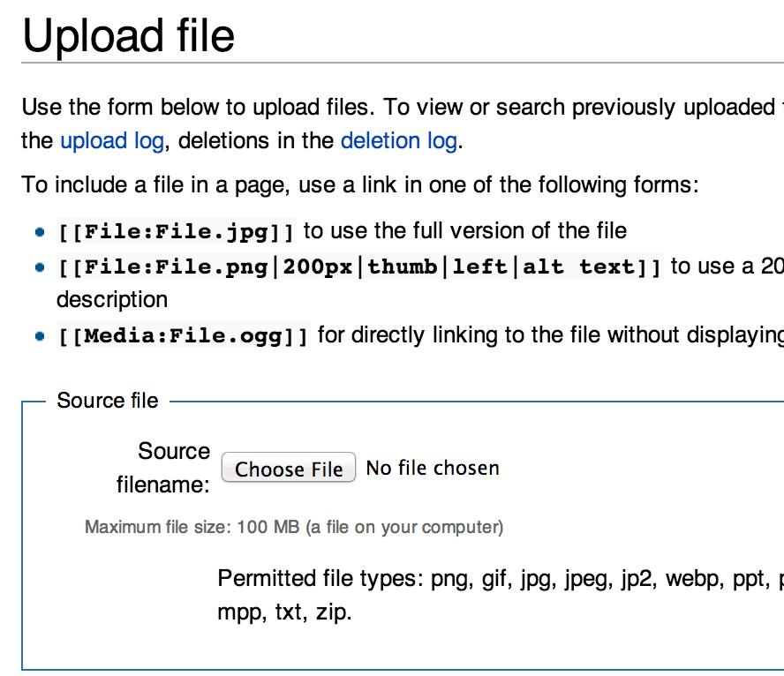
Task: Click the "mpp, txt, zip." file types line
Action: (x=284, y=612)
